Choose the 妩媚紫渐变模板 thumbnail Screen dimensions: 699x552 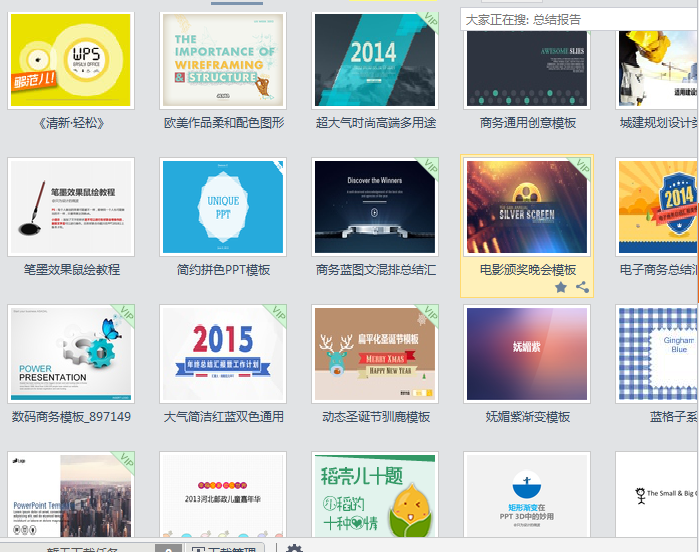pos(527,353)
